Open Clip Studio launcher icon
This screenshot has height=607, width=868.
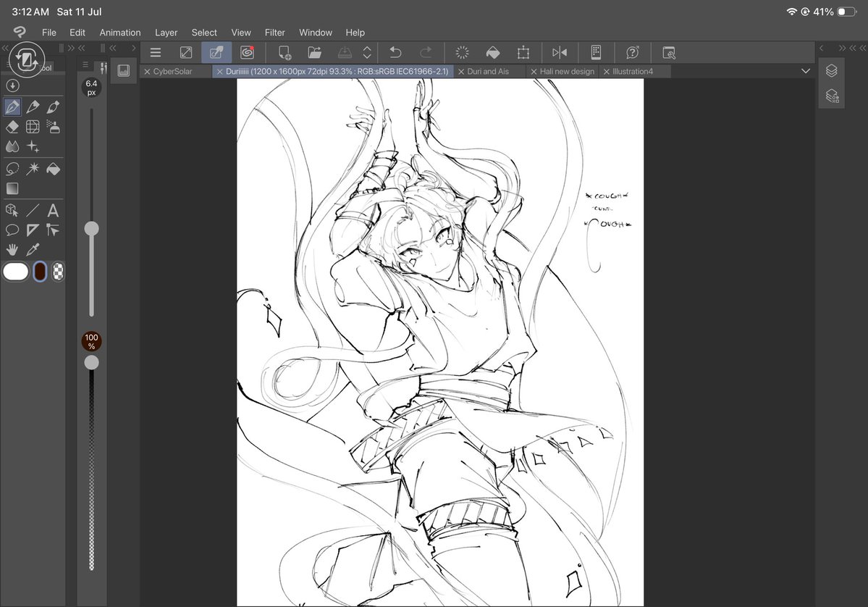tap(247, 53)
